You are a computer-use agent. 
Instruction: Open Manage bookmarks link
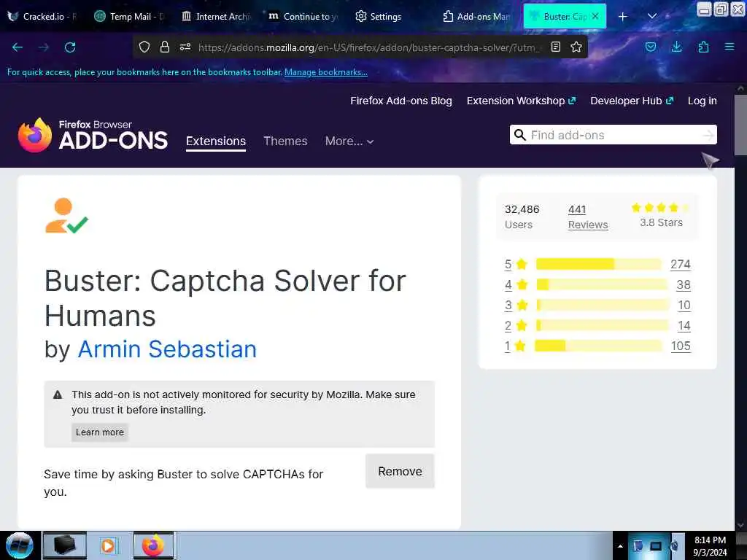326,72
